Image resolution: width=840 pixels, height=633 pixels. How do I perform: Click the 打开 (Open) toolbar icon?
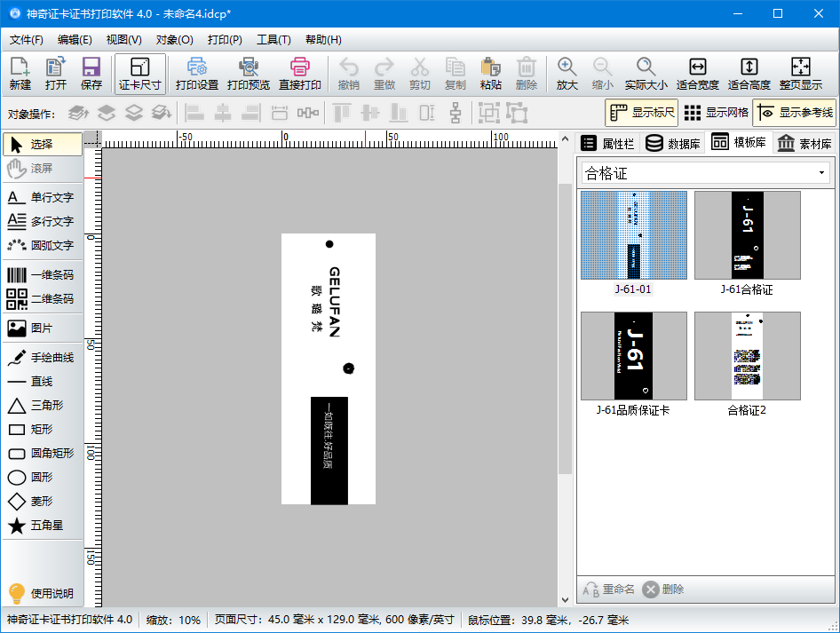[x=55, y=74]
